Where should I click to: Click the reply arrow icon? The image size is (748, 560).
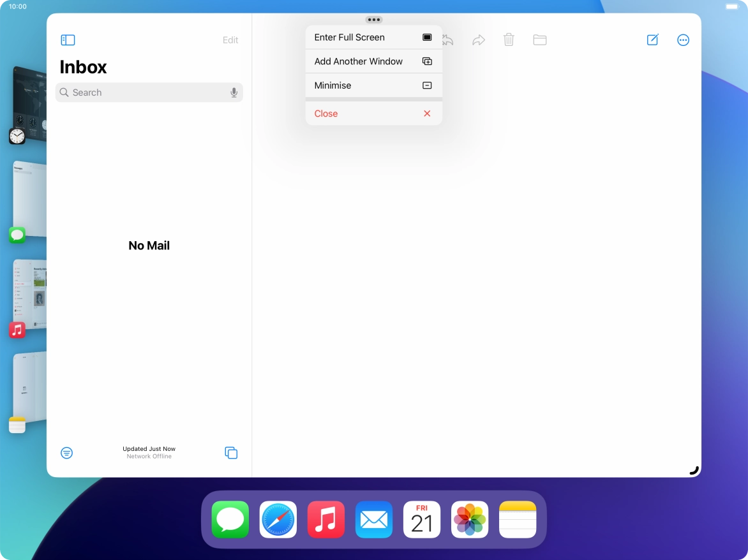pyautogui.click(x=447, y=40)
